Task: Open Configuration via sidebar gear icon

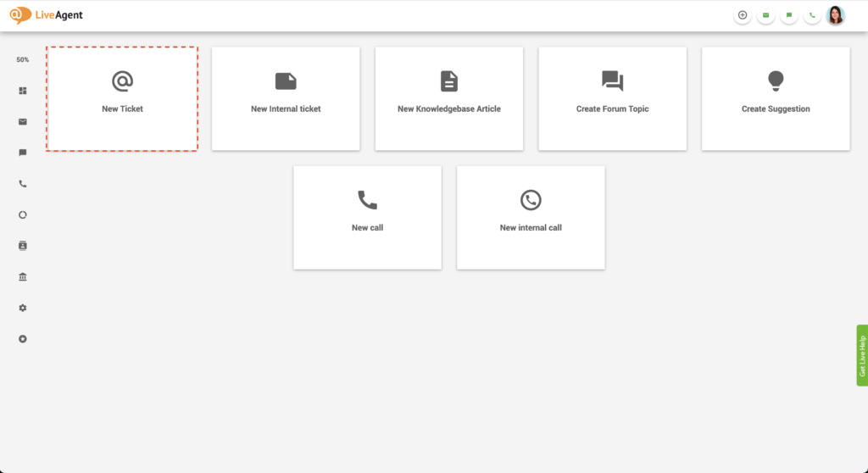Action: coord(23,308)
